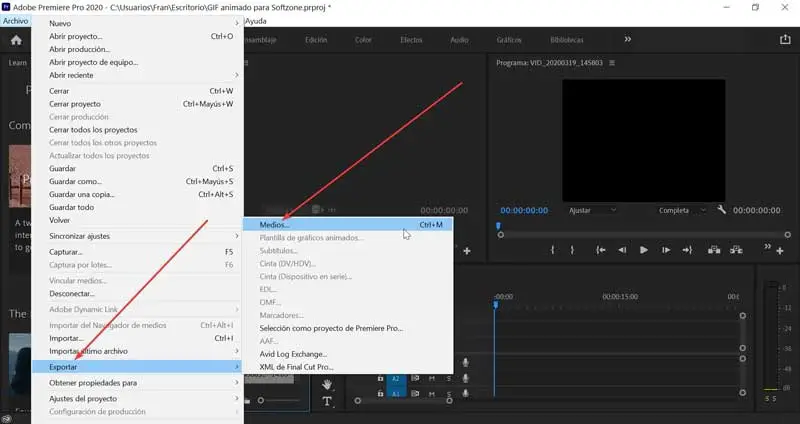Open the Source monitor button editor plus

[467, 251]
